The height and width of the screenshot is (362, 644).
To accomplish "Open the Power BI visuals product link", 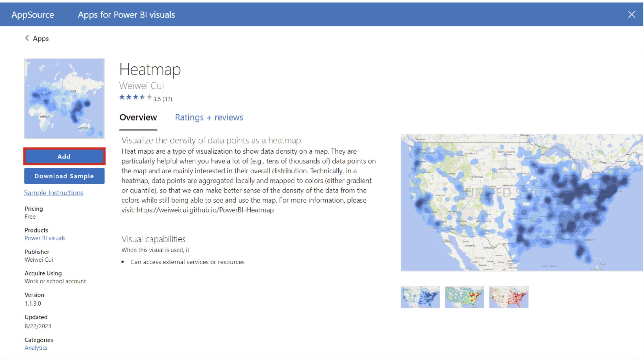I will pyautogui.click(x=45, y=238).
